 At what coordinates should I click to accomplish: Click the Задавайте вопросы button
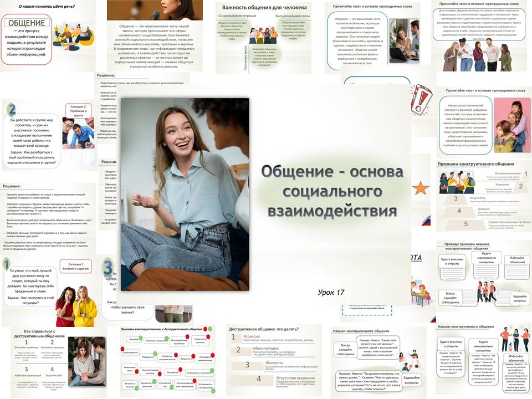coord(412,380)
